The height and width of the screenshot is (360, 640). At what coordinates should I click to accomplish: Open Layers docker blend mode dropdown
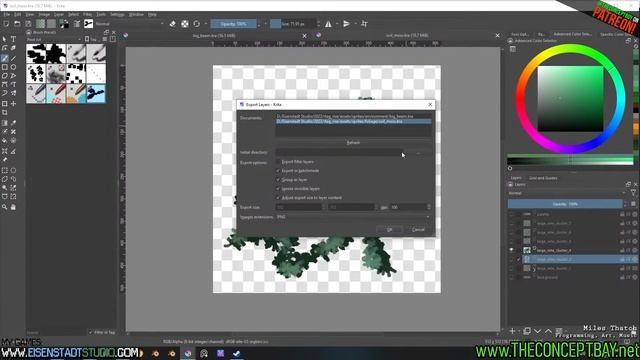[x=567, y=193]
